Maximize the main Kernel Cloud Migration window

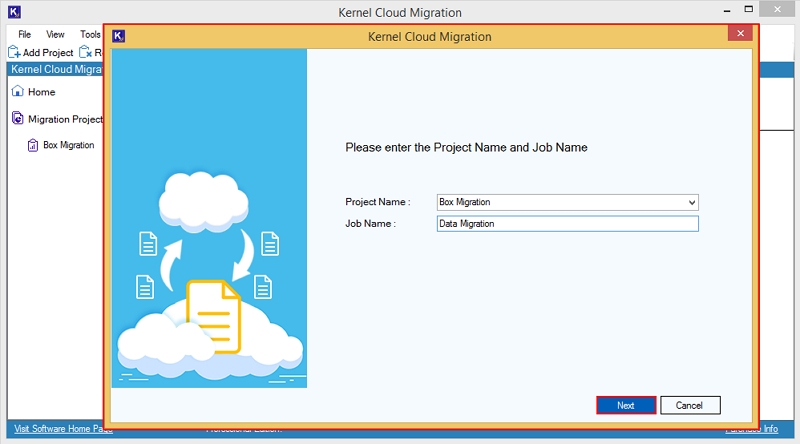point(748,9)
